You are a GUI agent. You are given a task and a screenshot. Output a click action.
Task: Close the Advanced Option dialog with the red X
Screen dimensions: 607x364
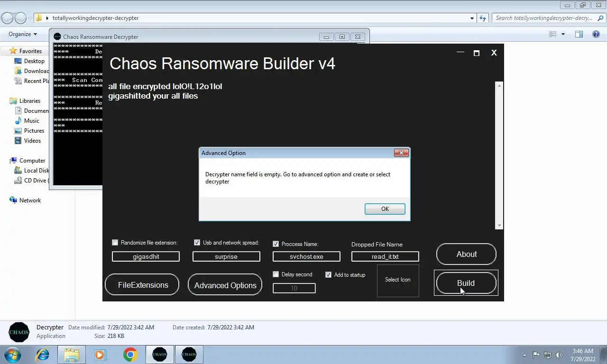point(401,153)
